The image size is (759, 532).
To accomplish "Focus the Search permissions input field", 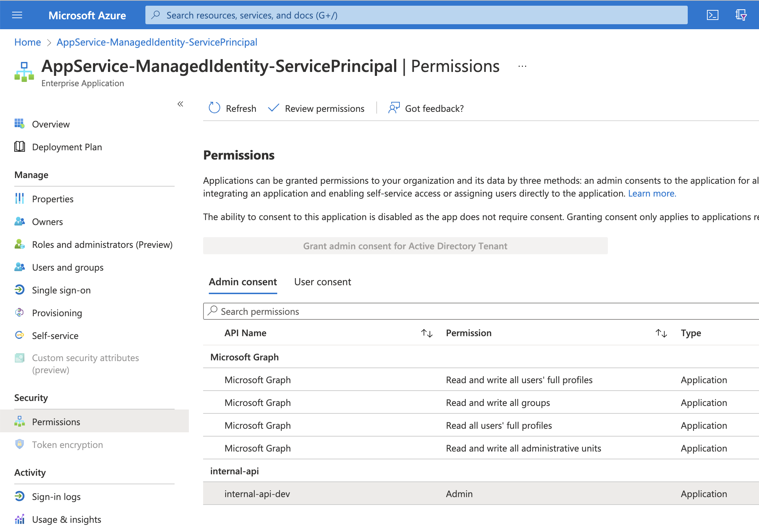I will tap(481, 311).
